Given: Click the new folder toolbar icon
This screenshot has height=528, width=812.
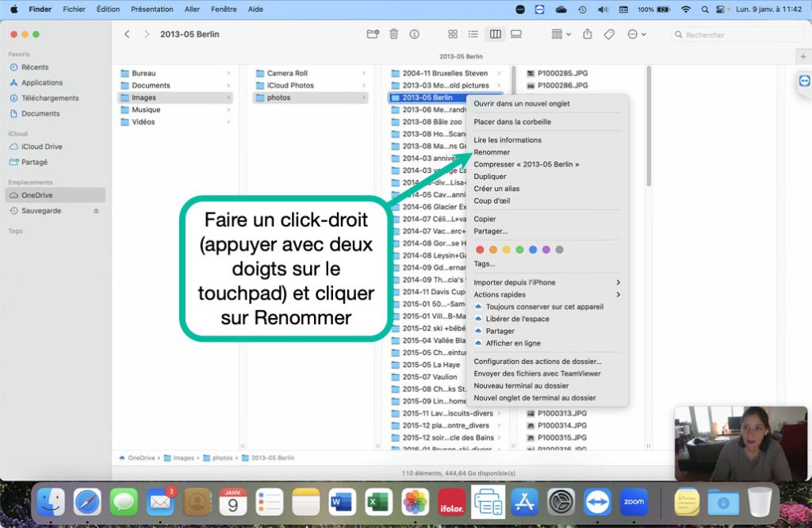Looking at the screenshot, I should coord(373,34).
